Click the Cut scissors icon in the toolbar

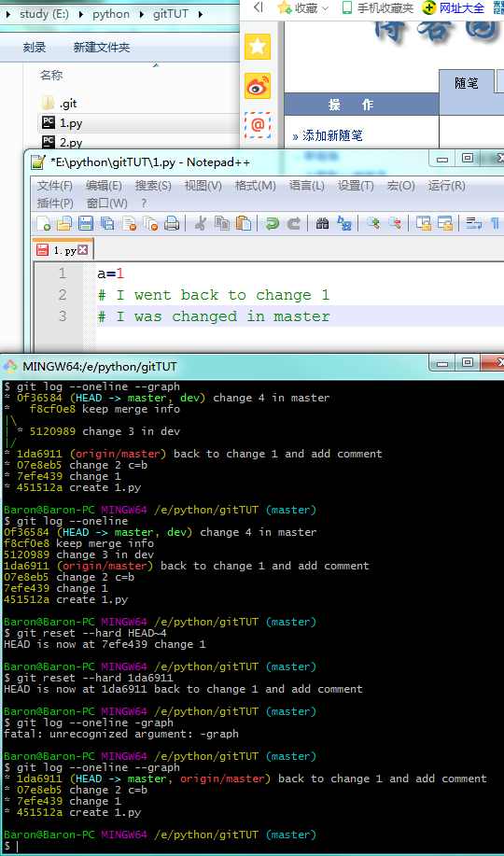(200, 223)
